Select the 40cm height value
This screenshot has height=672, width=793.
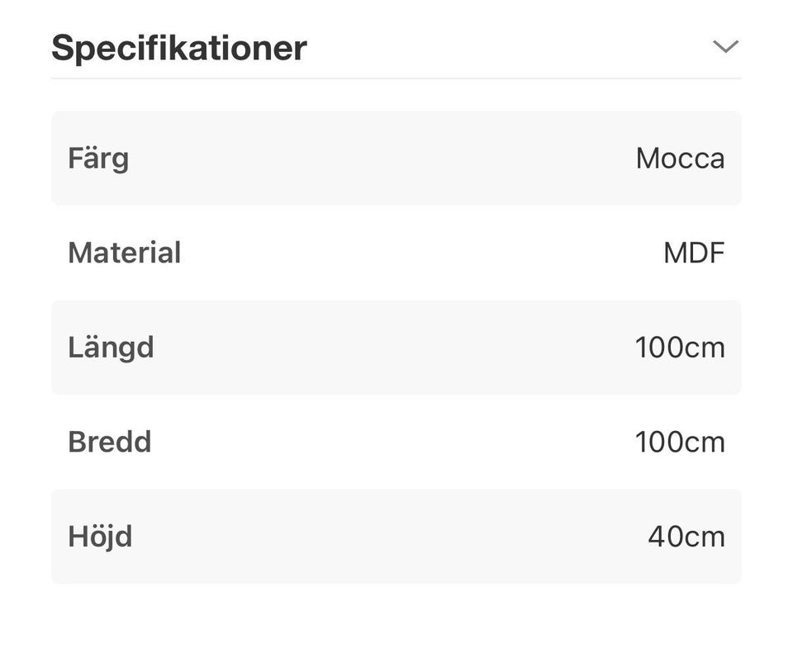pyautogui.click(x=686, y=537)
